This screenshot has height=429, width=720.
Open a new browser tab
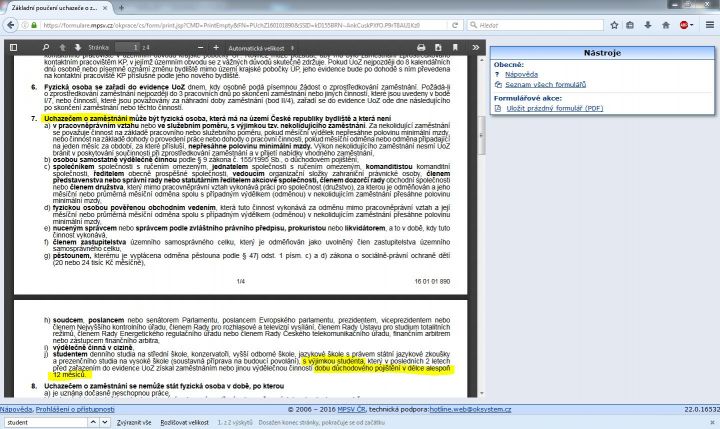[121, 8]
